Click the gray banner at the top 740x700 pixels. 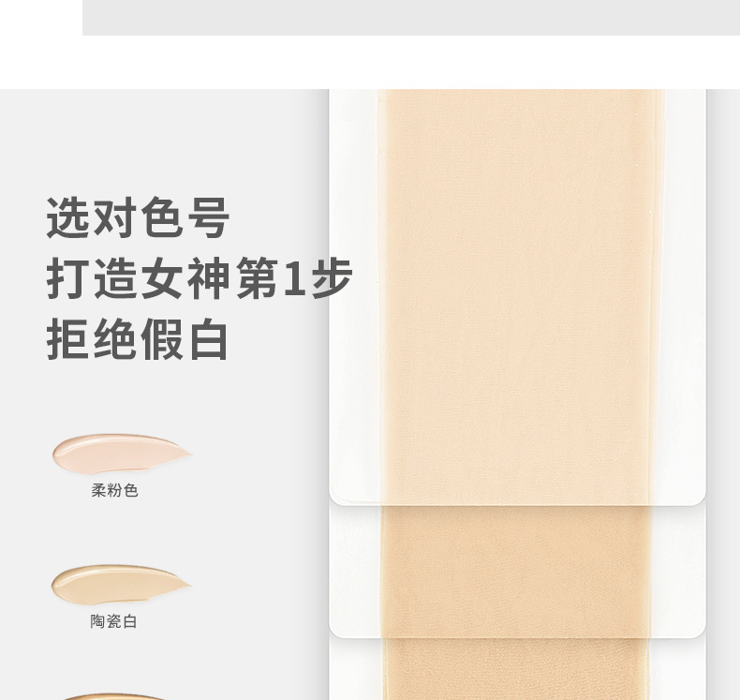[x=411, y=18]
